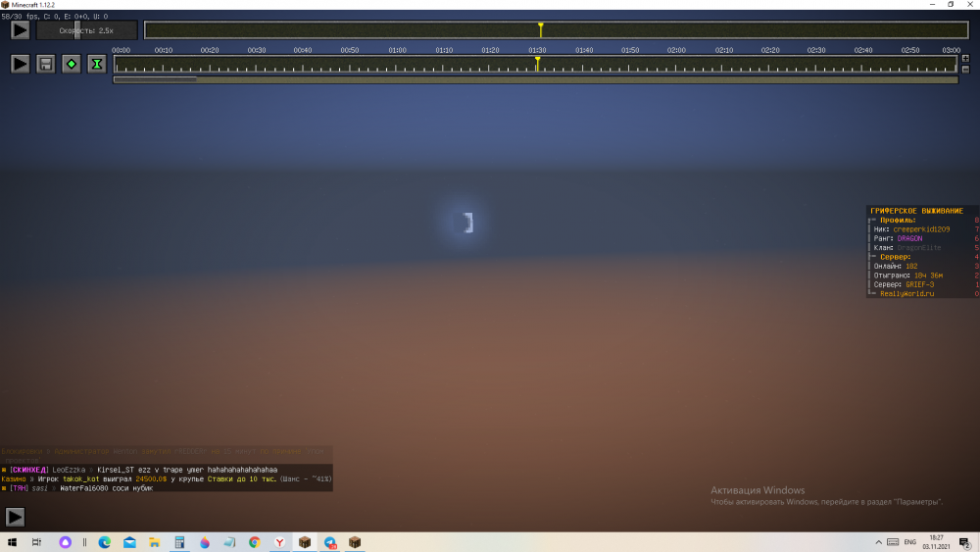Open the render/save video floppy button
This screenshot has width=980, height=552.
[x=46, y=64]
